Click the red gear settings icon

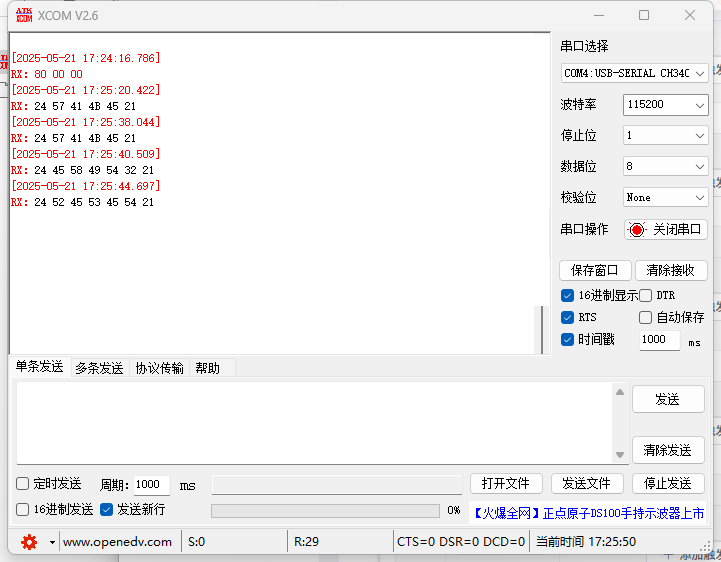click(x=29, y=542)
